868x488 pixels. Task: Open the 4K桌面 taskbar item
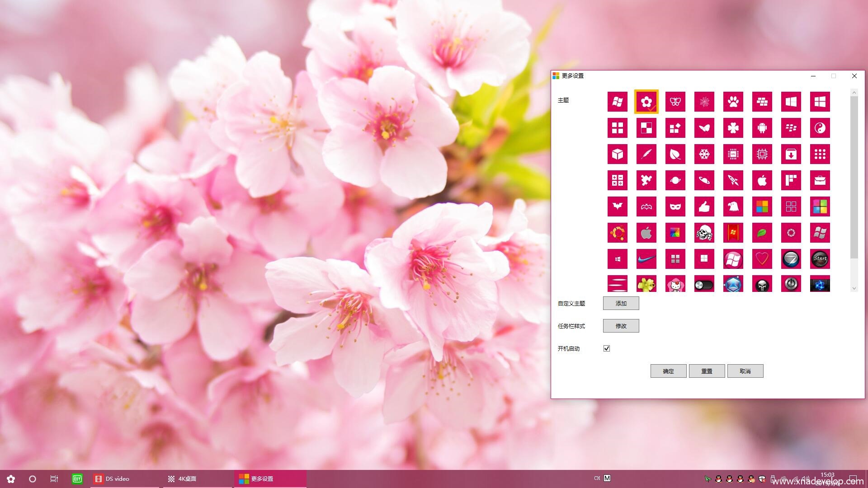click(x=187, y=479)
